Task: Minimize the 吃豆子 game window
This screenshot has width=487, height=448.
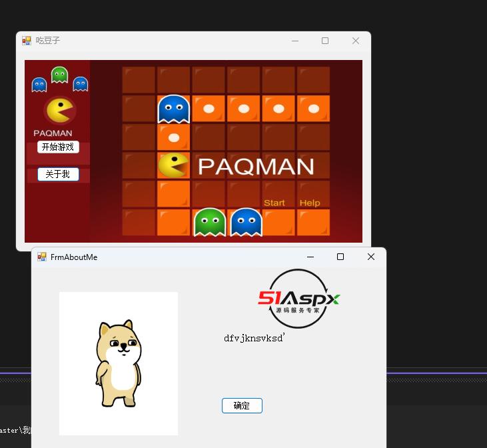Action: tap(295, 41)
